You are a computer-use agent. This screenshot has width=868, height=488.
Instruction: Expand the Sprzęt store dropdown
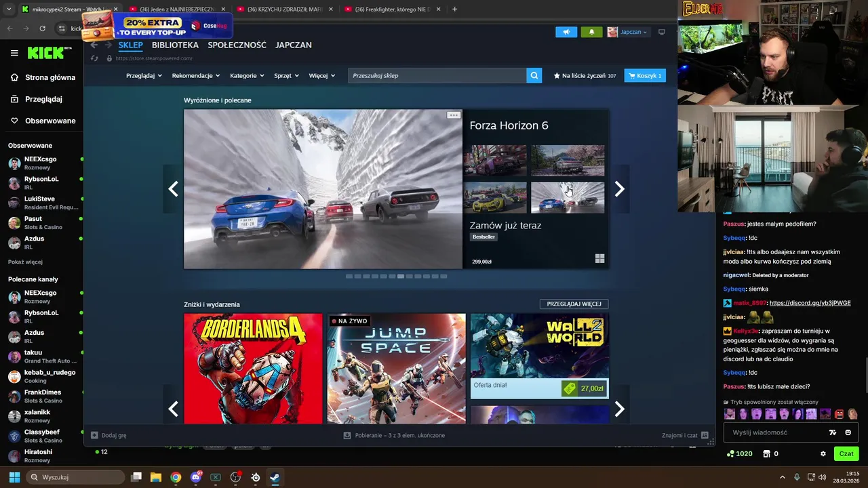tap(286, 75)
